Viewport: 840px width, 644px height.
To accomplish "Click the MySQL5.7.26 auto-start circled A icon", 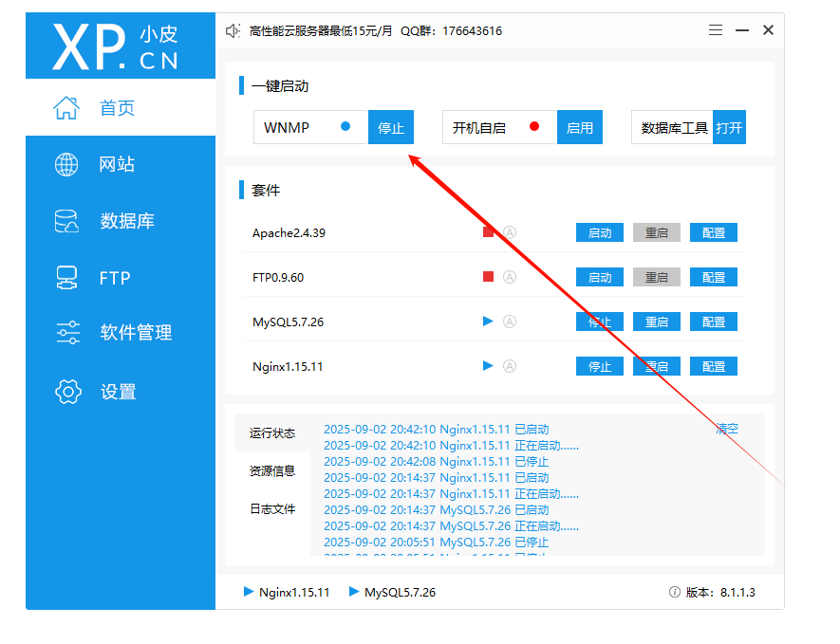I will [x=510, y=322].
